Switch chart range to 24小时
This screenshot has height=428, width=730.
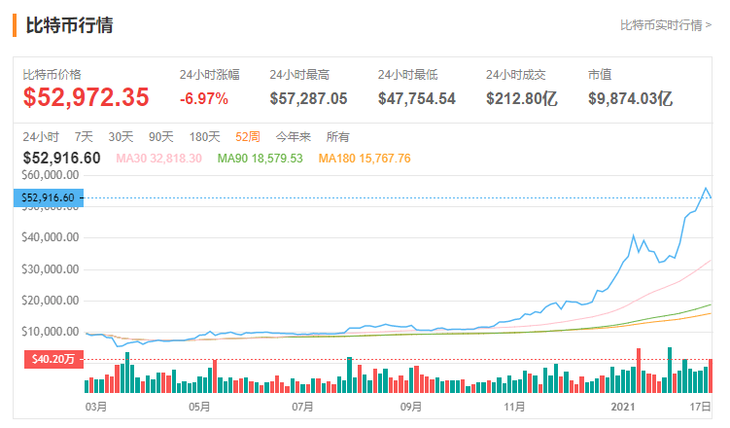click(41, 137)
